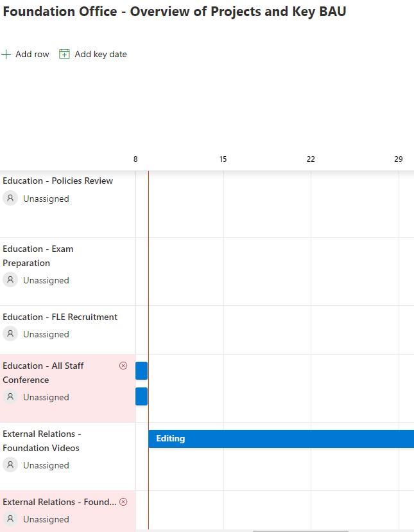
Task: Click date 22 in the timeline header
Action: 311,159
